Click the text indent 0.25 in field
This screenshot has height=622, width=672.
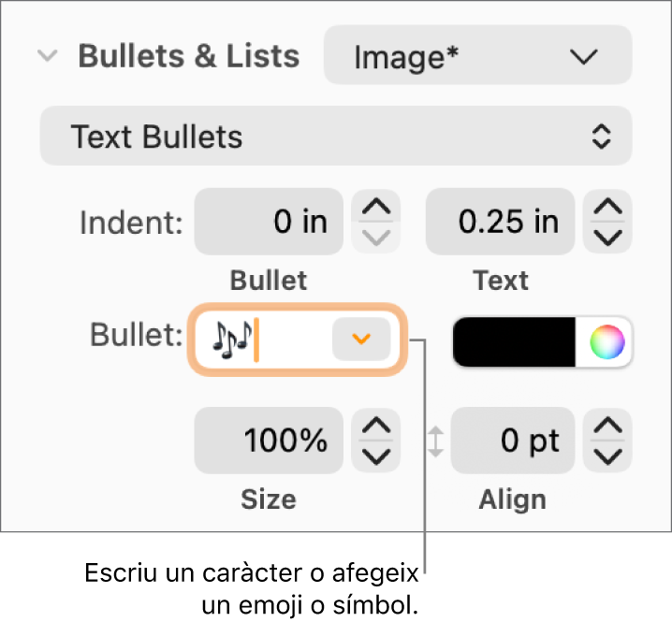click(x=500, y=223)
